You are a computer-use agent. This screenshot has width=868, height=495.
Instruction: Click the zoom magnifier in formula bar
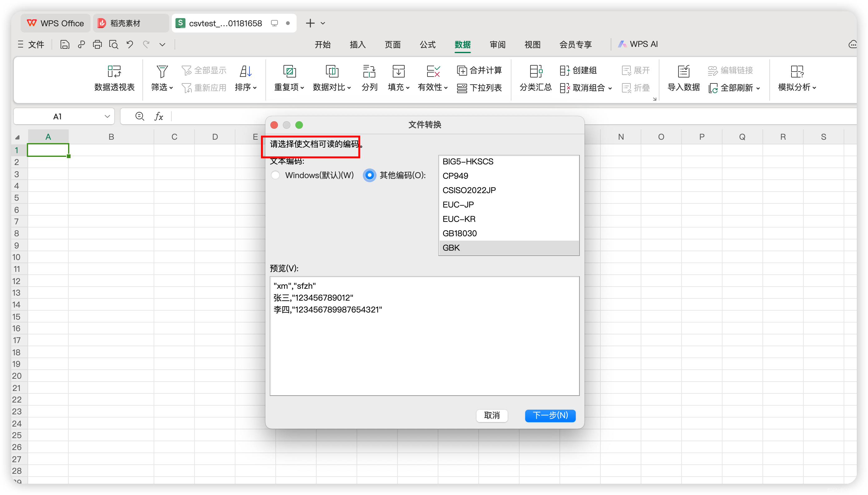(140, 117)
